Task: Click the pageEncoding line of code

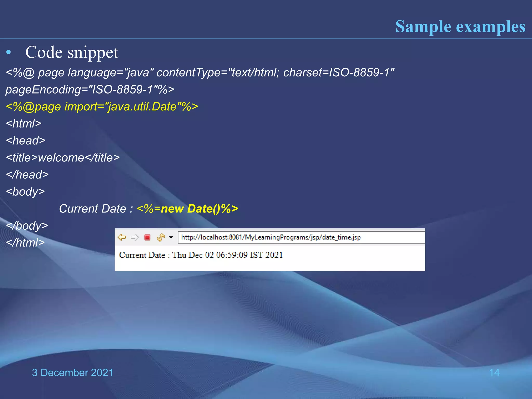Action: point(90,90)
